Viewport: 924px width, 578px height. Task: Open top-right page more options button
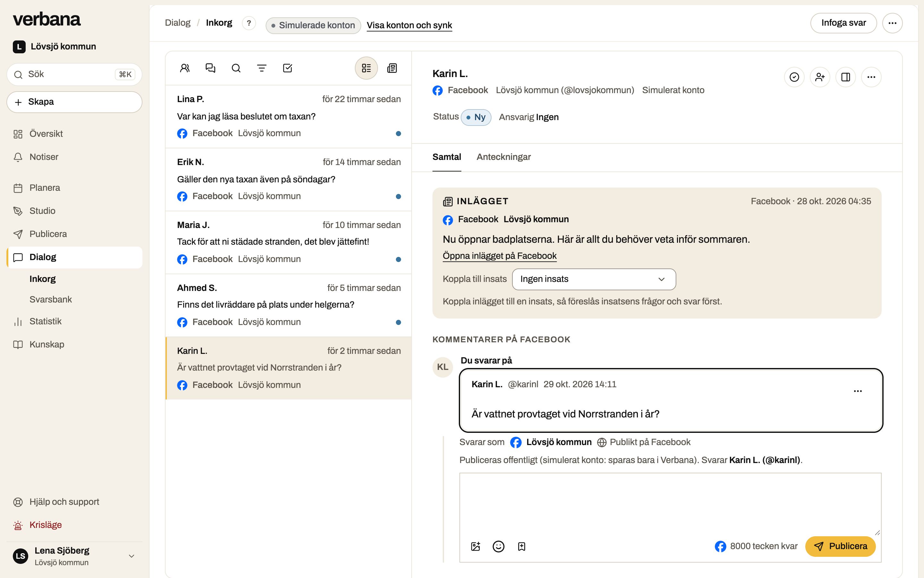[x=892, y=23]
